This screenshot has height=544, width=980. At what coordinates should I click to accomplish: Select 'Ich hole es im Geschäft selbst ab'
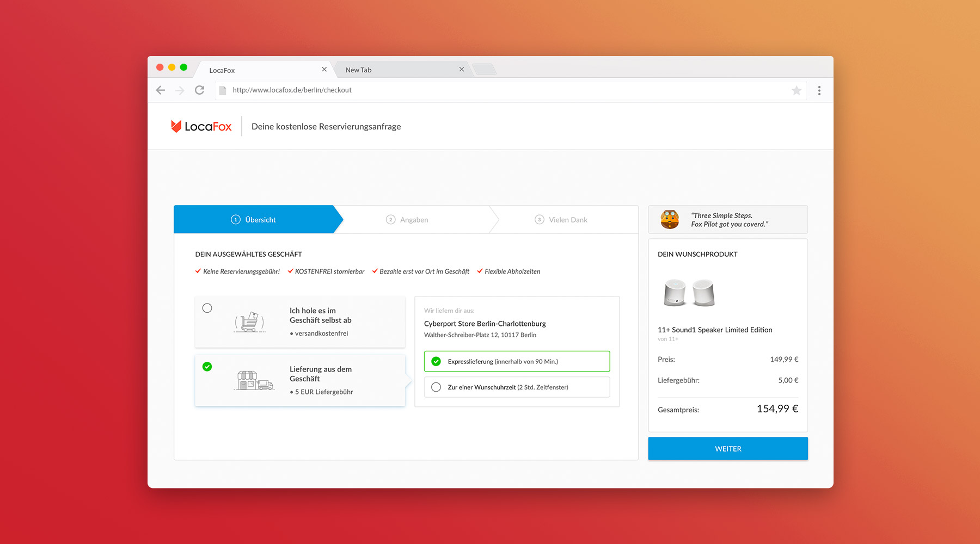coord(207,308)
